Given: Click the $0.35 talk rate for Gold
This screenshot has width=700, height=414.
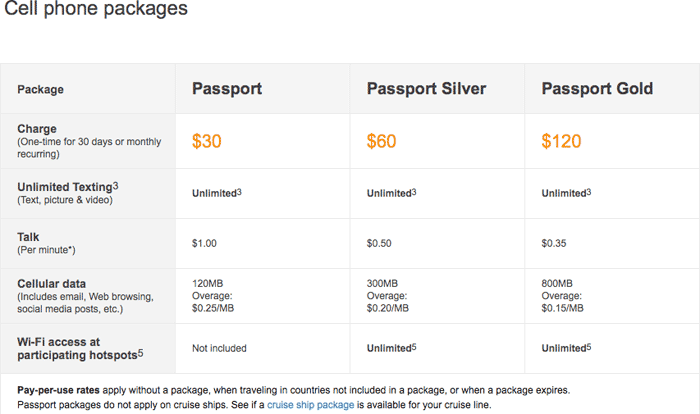Looking at the screenshot, I should coord(554,243).
